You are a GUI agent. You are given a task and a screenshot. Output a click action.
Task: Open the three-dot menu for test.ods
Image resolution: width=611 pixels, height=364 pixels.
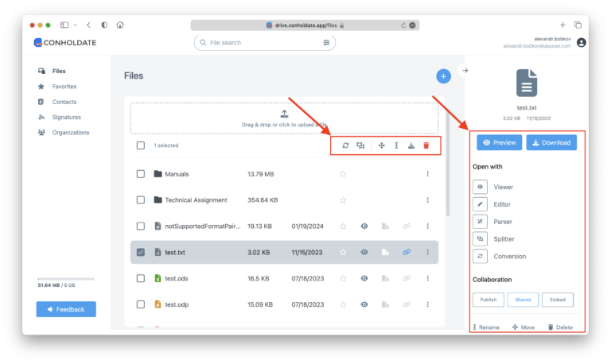pos(428,278)
